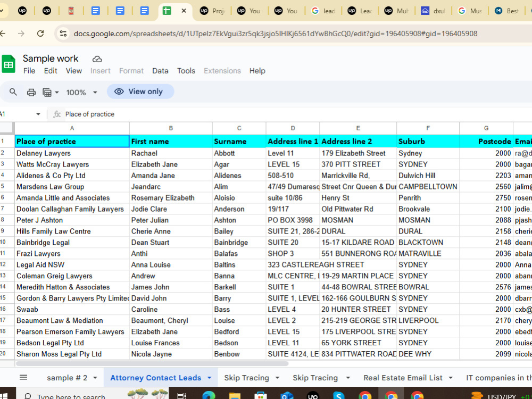Click the View only button
The image size is (532, 399).
(140, 92)
